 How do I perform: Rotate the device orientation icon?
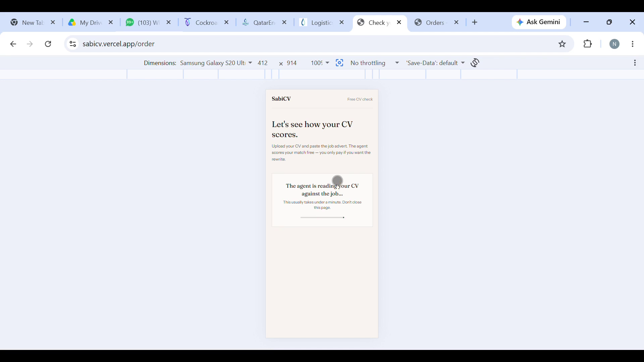tap(475, 63)
